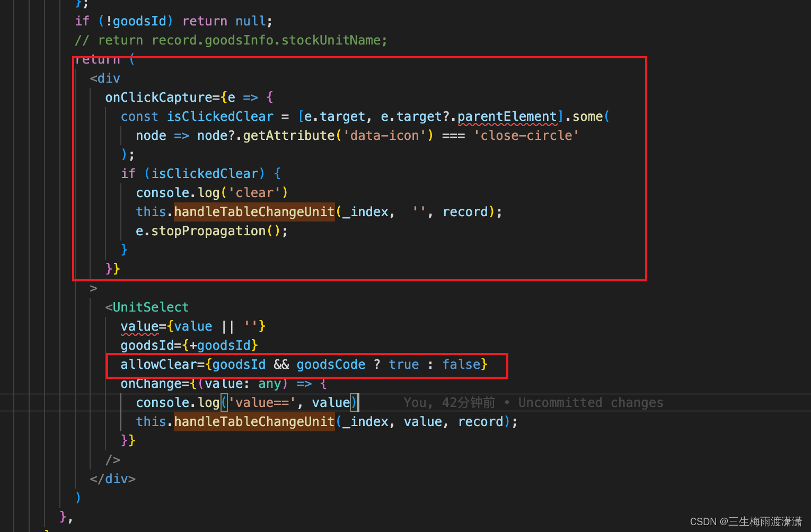Click the 'close-circle' string literal
The height and width of the screenshot is (532, 811).
pos(526,135)
